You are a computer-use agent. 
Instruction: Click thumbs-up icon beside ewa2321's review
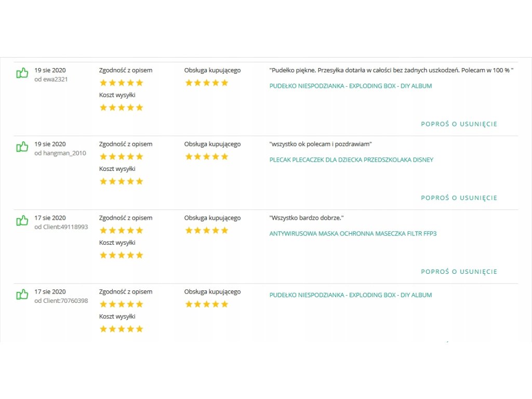22,73
